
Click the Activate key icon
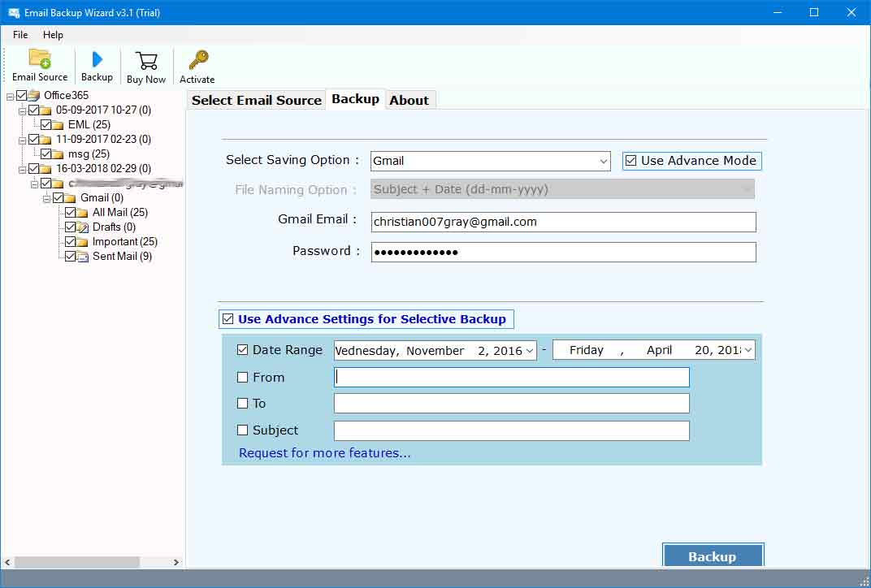(x=197, y=60)
